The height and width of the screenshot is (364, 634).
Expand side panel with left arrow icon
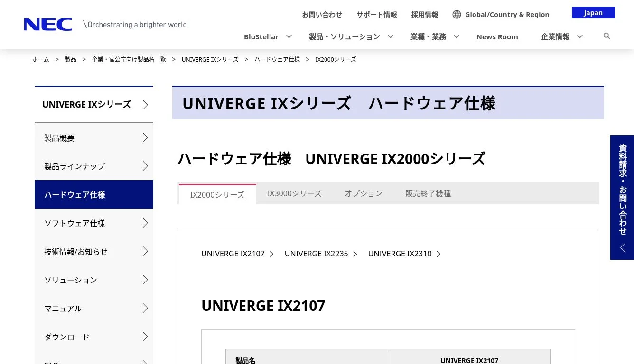click(623, 248)
